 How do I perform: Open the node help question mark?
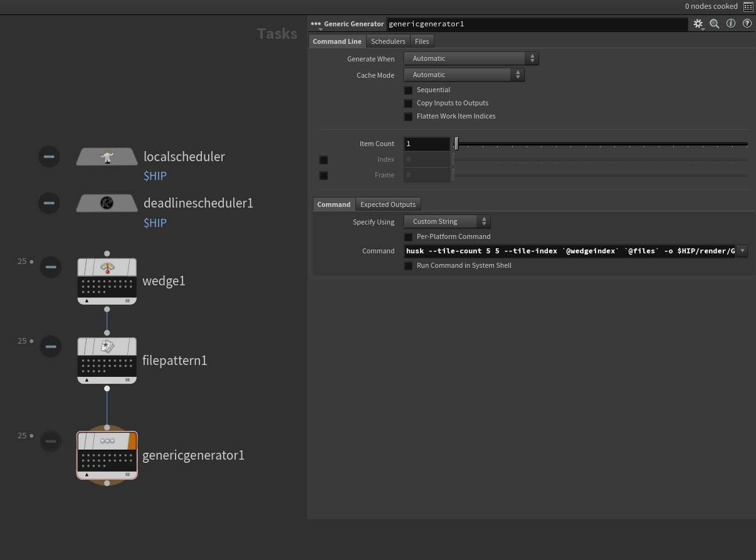coord(747,23)
